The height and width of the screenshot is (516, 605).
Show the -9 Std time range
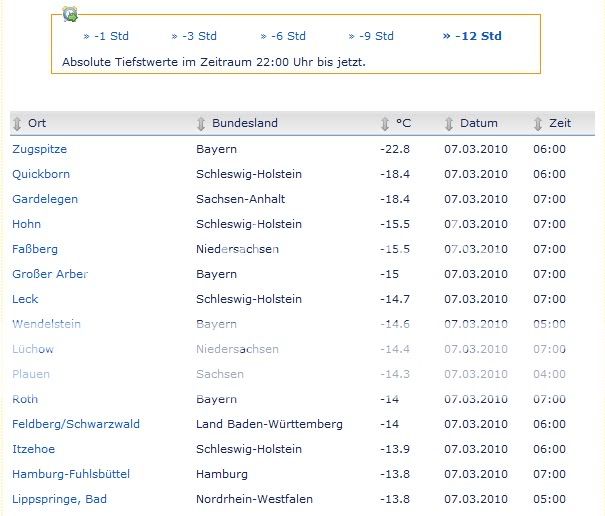(371, 36)
